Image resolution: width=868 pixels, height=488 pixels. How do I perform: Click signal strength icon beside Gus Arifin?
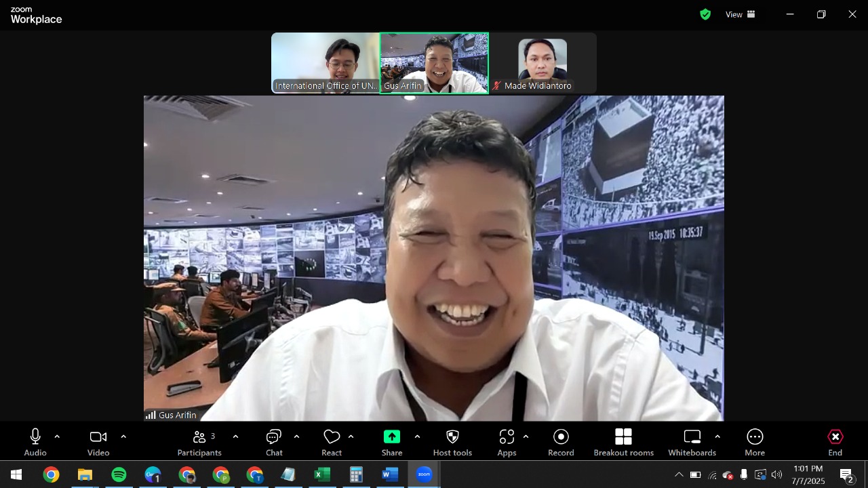[151, 415]
